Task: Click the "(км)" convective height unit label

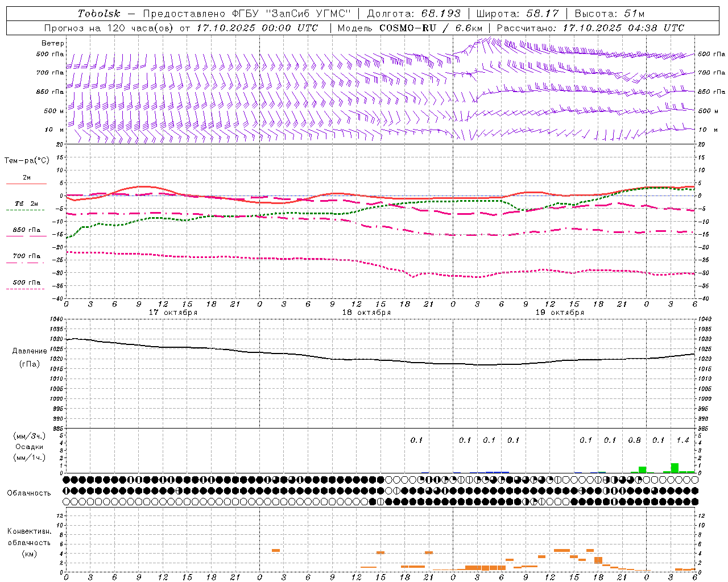Action: (29, 554)
